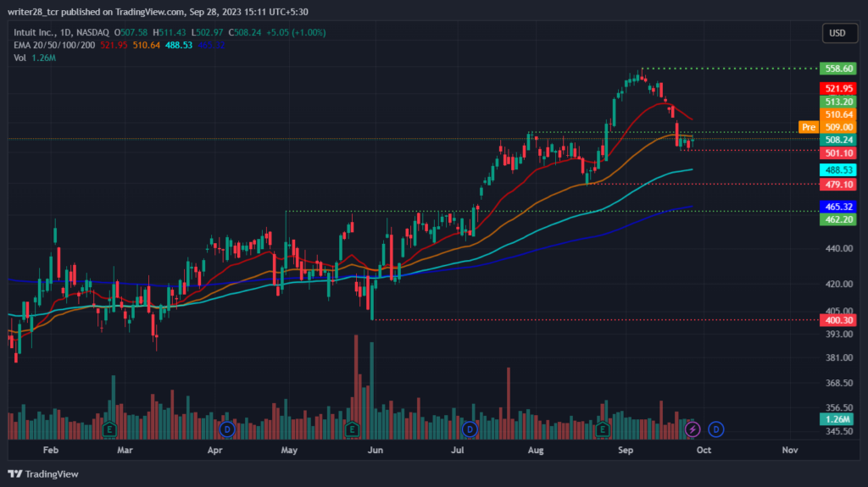Click the purple lightning event marker

tap(693, 429)
